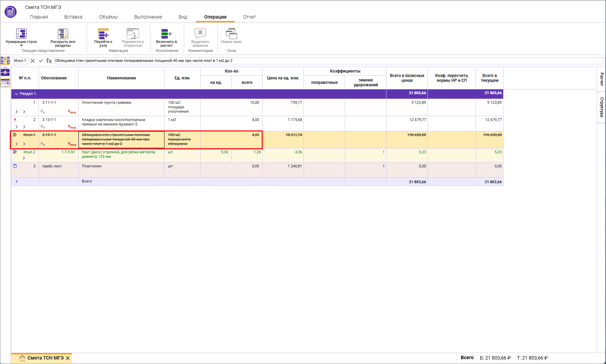Click the application logo icon
The height and width of the screenshot is (364, 606).
(x=10, y=12)
